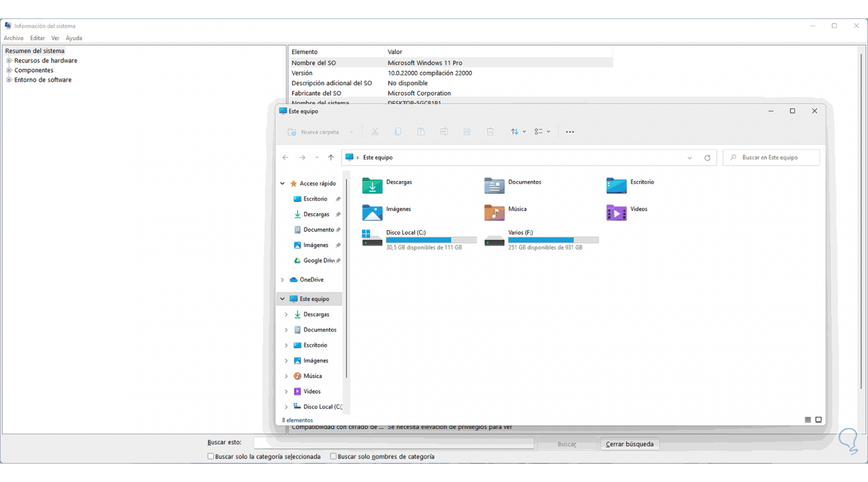
Task: Click the Nueva carpeta button
Action: [320, 132]
